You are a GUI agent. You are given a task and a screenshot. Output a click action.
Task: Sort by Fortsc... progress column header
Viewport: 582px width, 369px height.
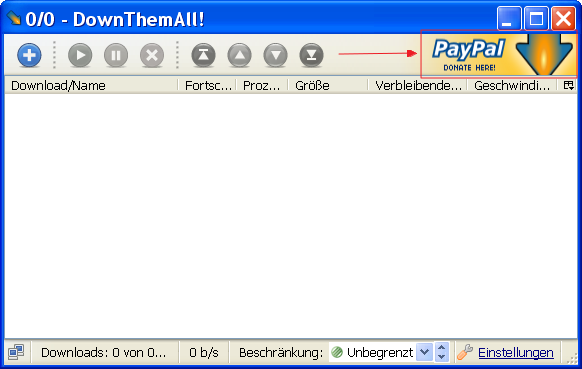tap(207, 86)
